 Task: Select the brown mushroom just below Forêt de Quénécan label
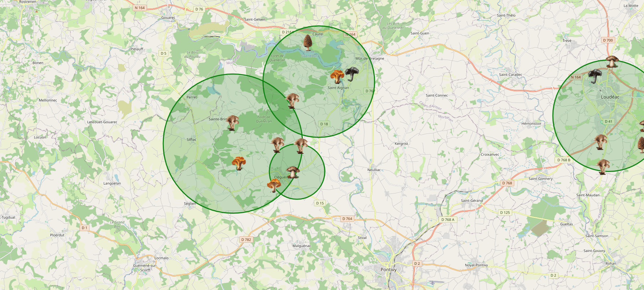pos(278,145)
